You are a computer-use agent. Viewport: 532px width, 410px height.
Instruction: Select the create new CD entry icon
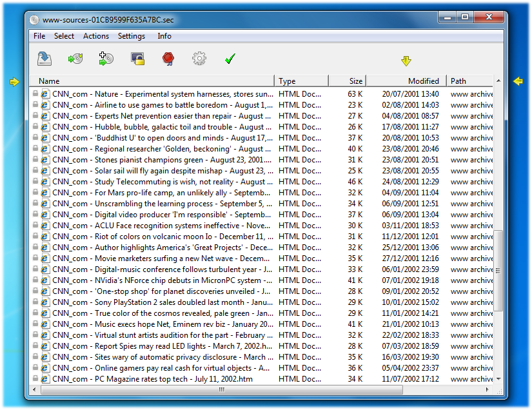point(105,58)
